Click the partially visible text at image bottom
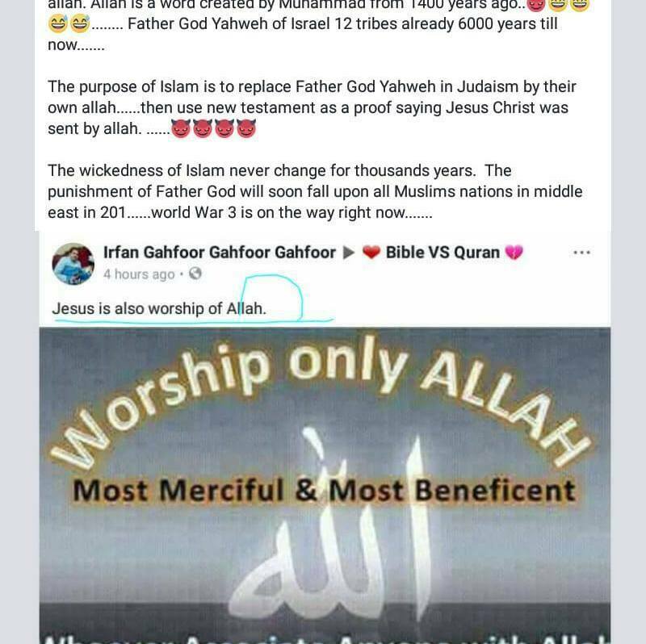Image resolution: width=646 pixels, height=644 pixels. coord(325,638)
